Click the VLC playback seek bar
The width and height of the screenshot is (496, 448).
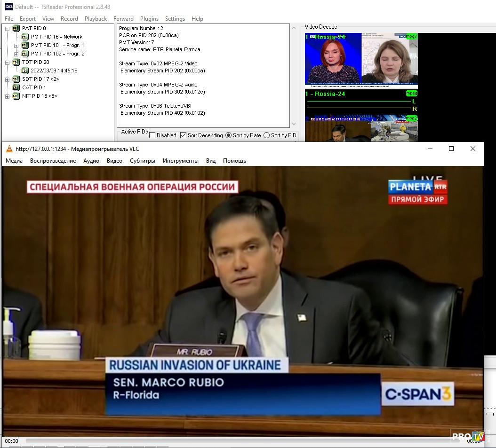click(x=235, y=441)
